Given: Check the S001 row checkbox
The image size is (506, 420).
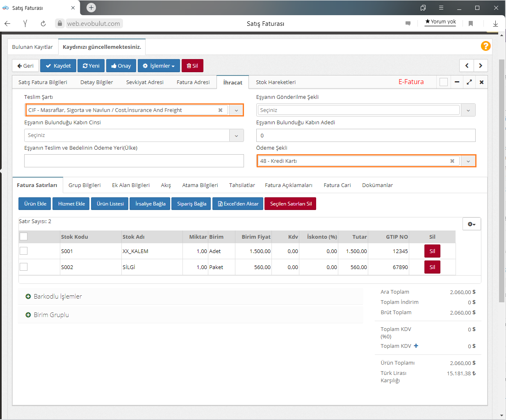Looking at the screenshot, I should click(x=24, y=251).
